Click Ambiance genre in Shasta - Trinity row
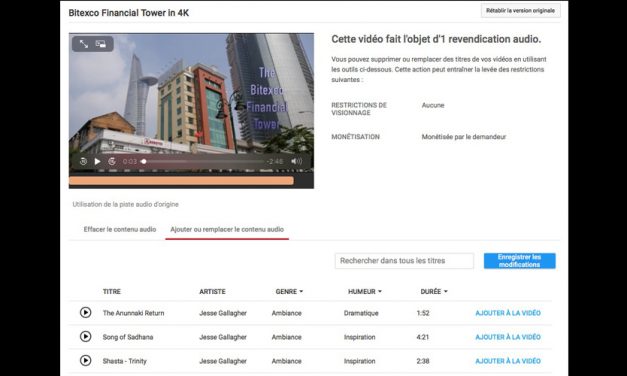Image resolution: width=627 pixels, height=376 pixels. coord(286,361)
